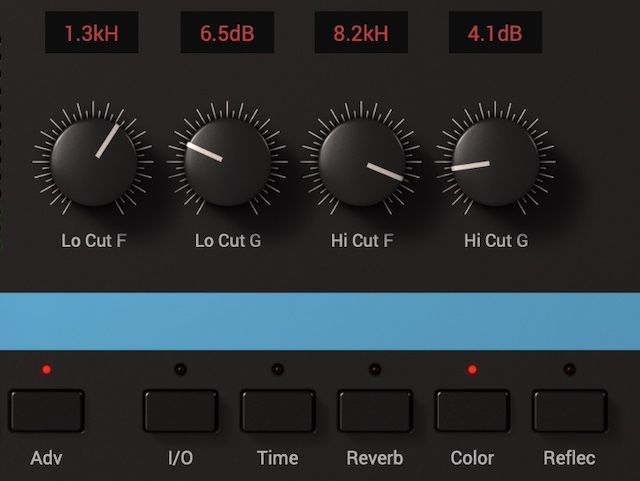Click the lit red LED above Adv

coord(46,370)
